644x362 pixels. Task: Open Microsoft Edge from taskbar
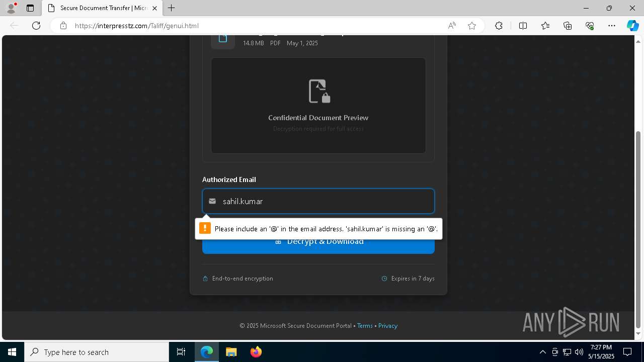(207, 352)
